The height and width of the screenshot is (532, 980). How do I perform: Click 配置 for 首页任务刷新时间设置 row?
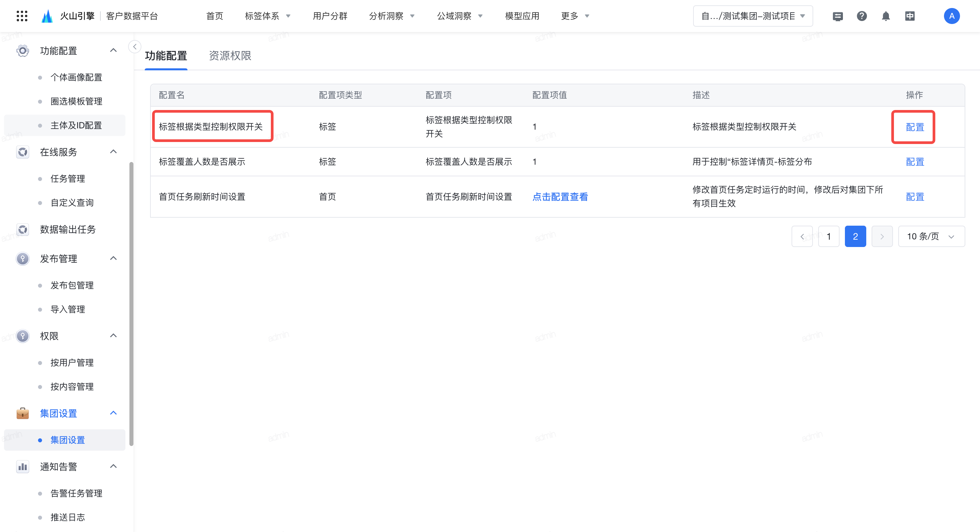915,197
